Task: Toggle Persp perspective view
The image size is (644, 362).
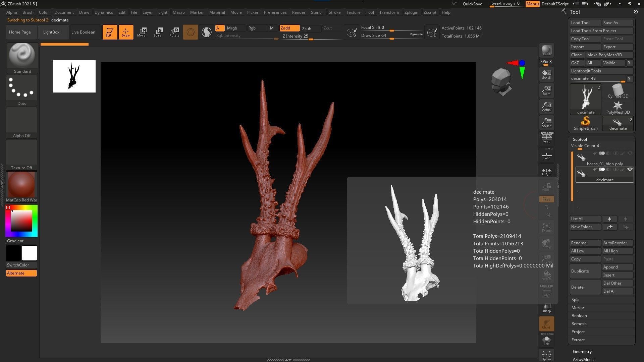Action: click(x=546, y=138)
